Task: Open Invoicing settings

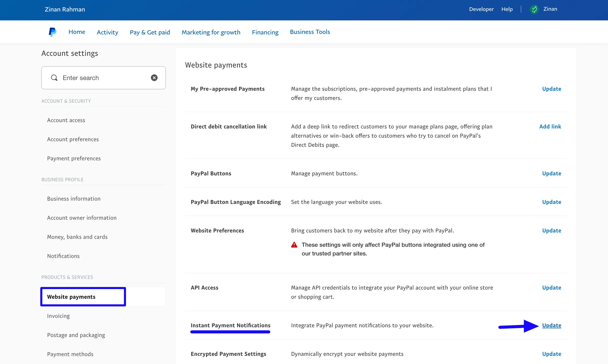Action: [x=58, y=316]
